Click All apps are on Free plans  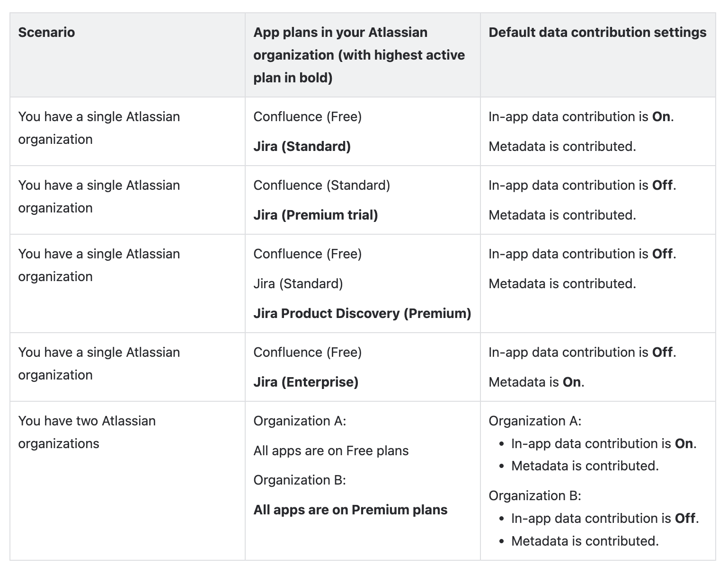[x=331, y=450]
